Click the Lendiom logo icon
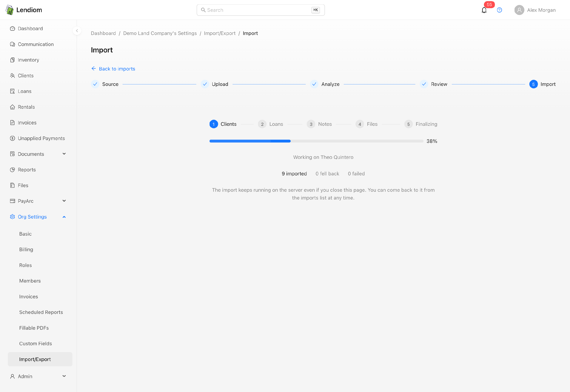570x392 pixels. point(9,10)
